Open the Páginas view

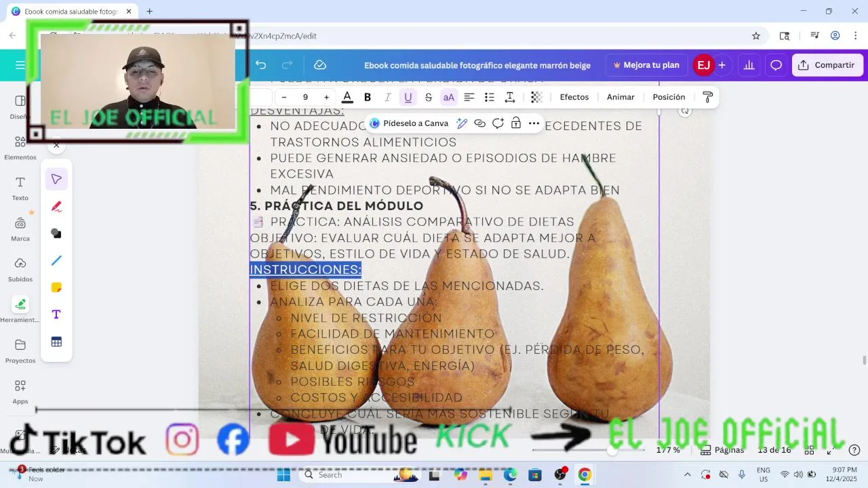pos(722,450)
